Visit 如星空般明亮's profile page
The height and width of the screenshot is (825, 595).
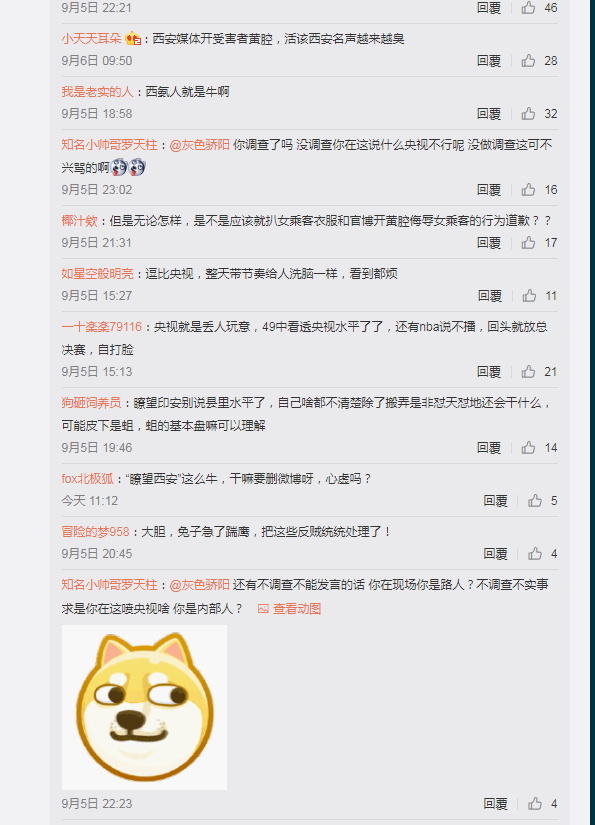[x=97, y=274]
